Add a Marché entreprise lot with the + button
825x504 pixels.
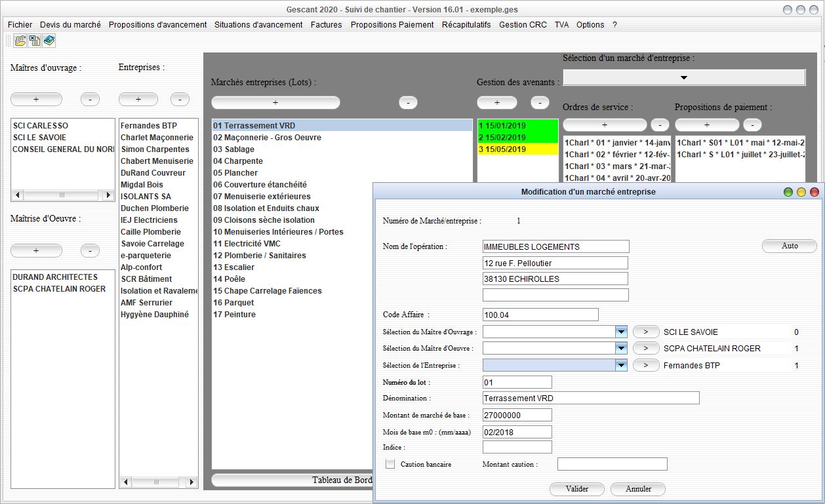click(275, 102)
